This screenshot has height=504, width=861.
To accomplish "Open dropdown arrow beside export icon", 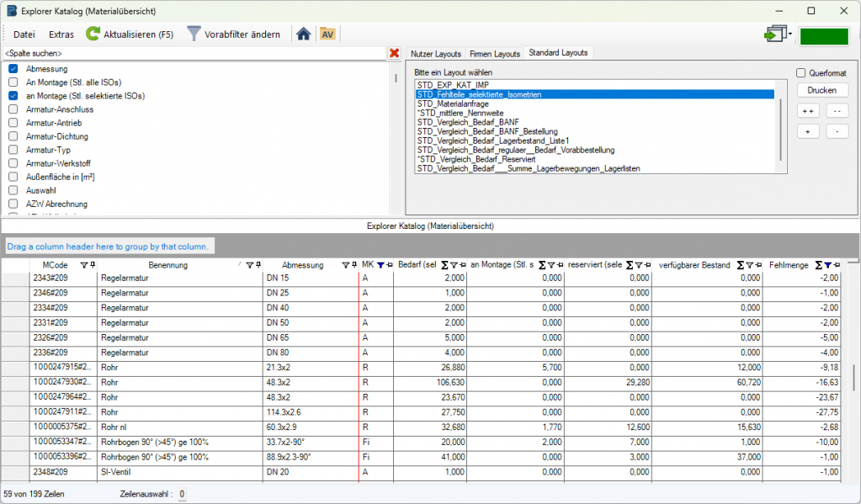I will click(x=791, y=35).
